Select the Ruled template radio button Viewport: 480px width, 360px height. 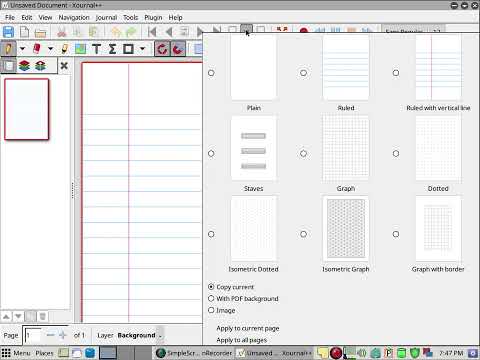303,73
